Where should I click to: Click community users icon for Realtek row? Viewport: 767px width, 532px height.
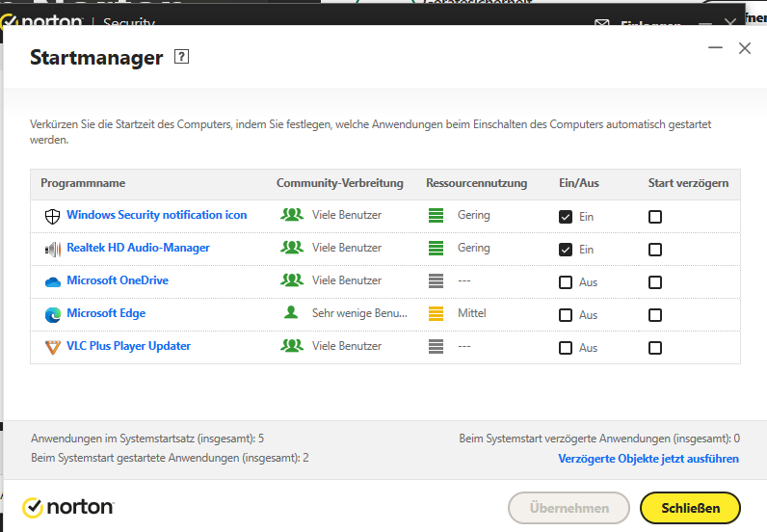pyautogui.click(x=292, y=247)
